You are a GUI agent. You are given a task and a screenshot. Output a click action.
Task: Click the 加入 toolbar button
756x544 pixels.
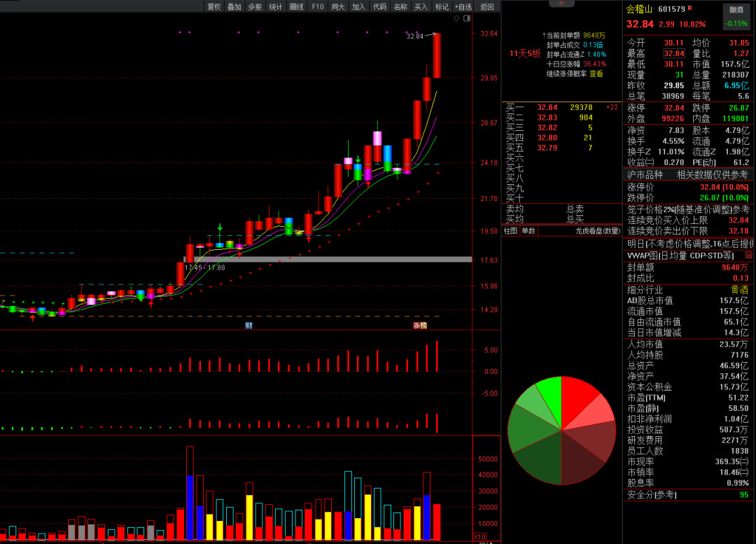358,6
